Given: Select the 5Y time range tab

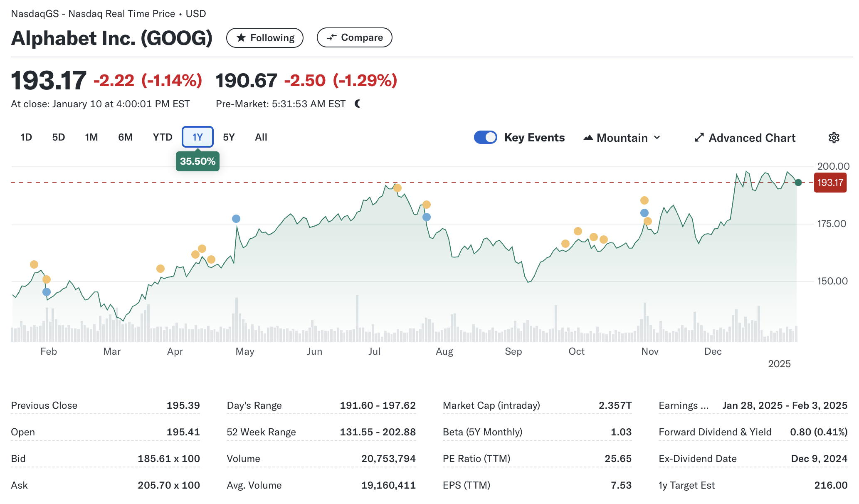Looking at the screenshot, I should tap(229, 137).
